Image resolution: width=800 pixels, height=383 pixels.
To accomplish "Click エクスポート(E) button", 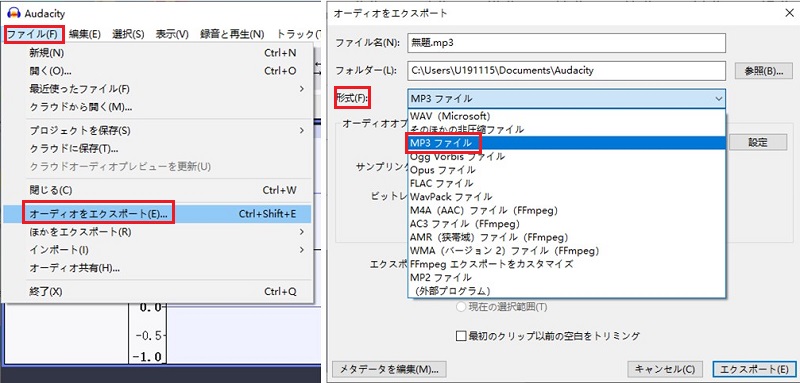I will pyautogui.click(x=754, y=369).
